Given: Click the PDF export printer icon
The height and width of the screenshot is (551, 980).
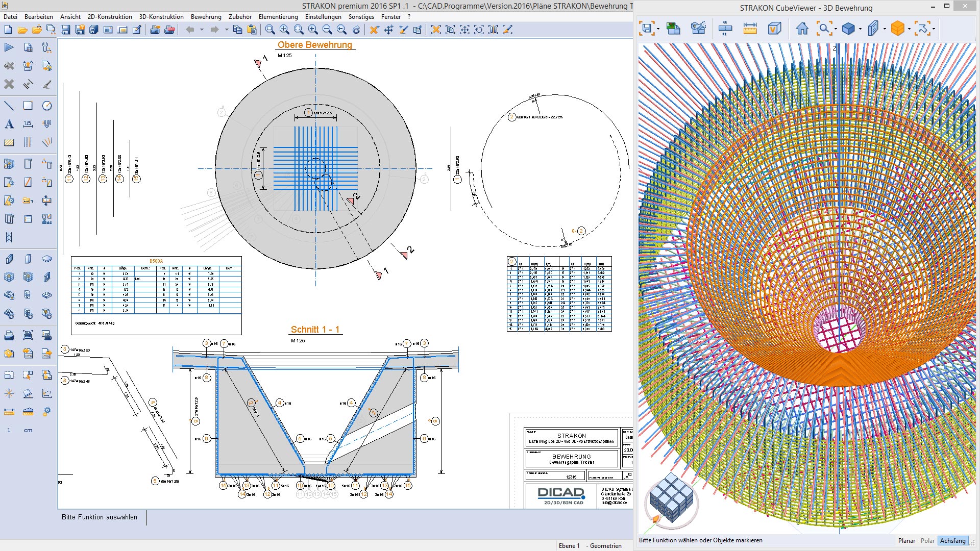Looking at the screenshot, I should 169,30.
